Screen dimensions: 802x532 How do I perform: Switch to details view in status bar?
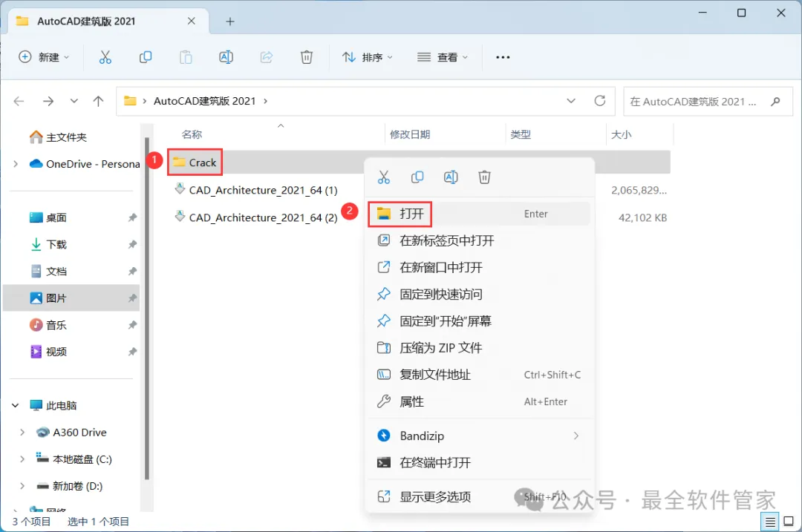point(770,522)
